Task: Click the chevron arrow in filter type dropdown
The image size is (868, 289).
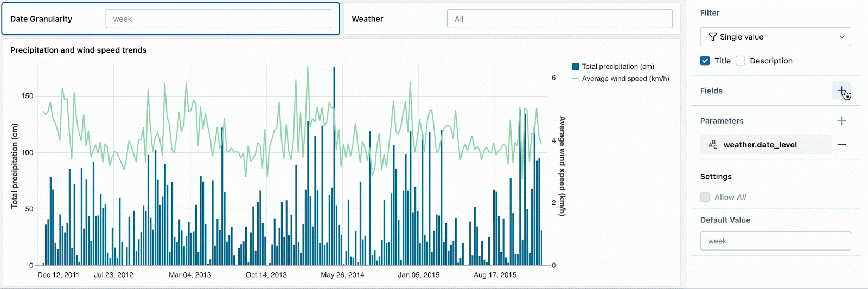Action: tap(842, 37)
